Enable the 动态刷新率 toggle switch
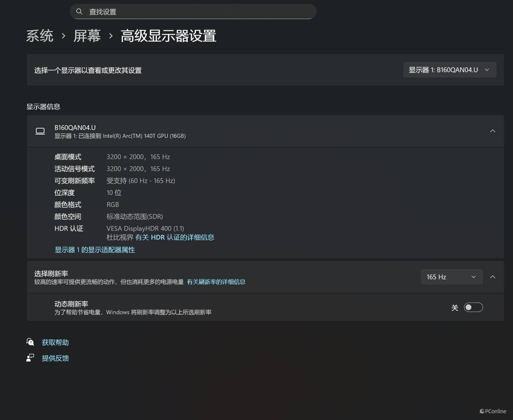The image size is (513, 420). [x=473, y=307]
